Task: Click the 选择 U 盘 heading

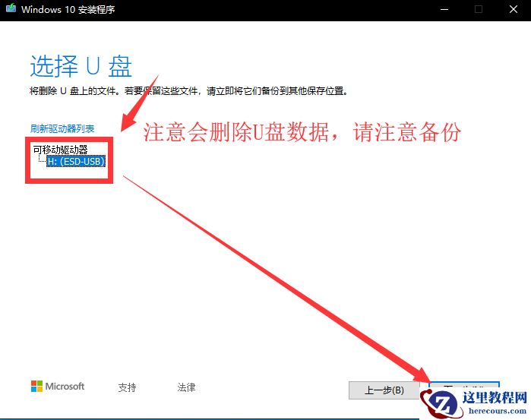Action: click(x=81, y=66)
